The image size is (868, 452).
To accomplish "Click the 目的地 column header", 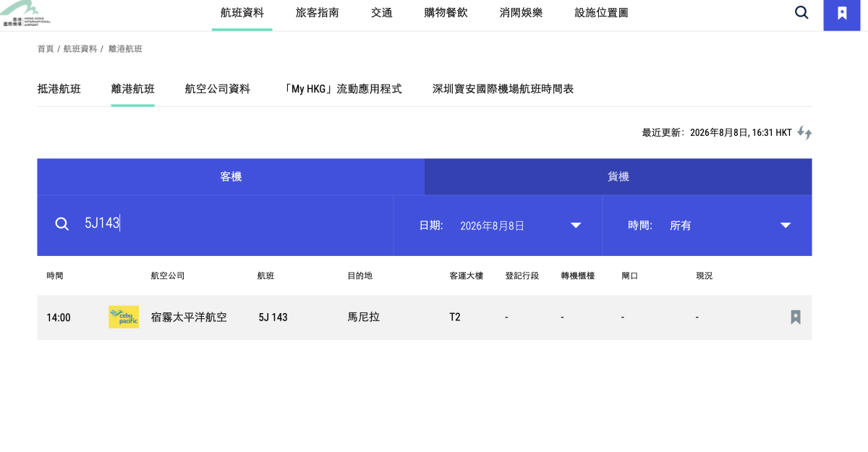I will (360, 276).
